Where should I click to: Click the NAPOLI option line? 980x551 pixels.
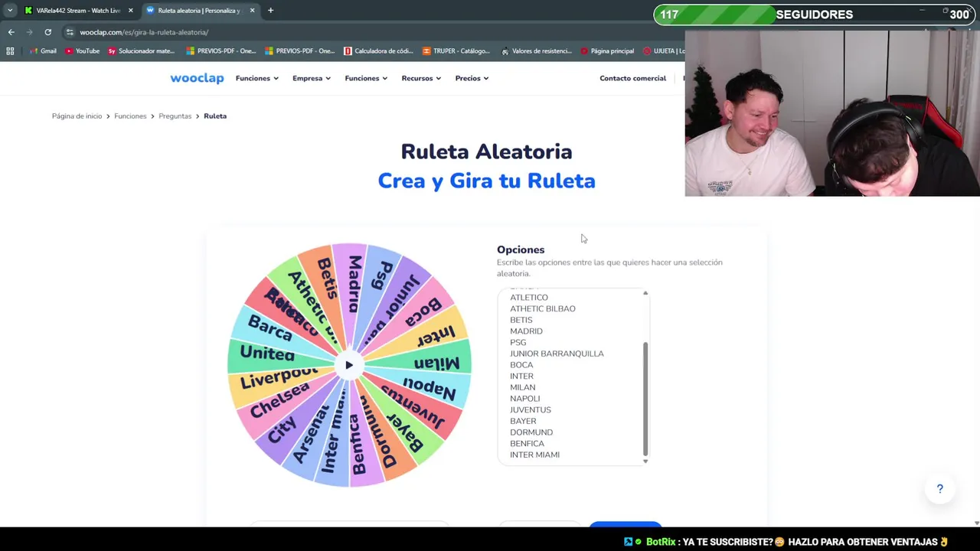[525, 399]
